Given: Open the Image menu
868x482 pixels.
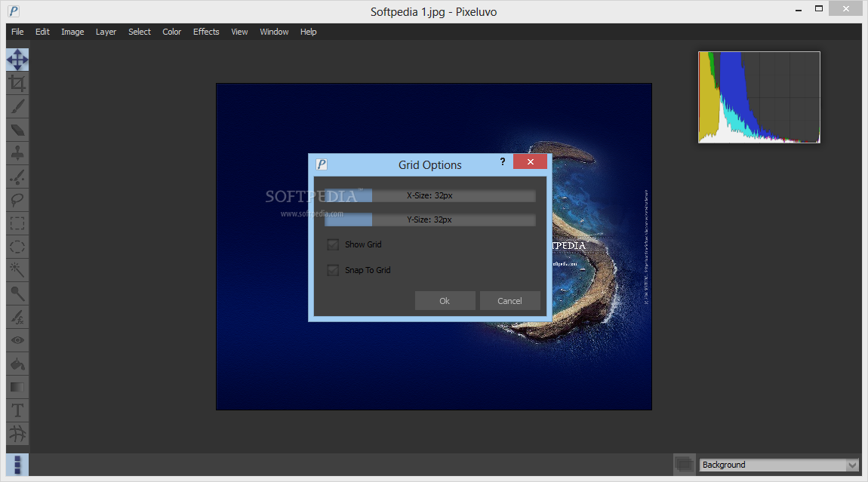Looking at the screenshot, I should click(x=72, y=32).
